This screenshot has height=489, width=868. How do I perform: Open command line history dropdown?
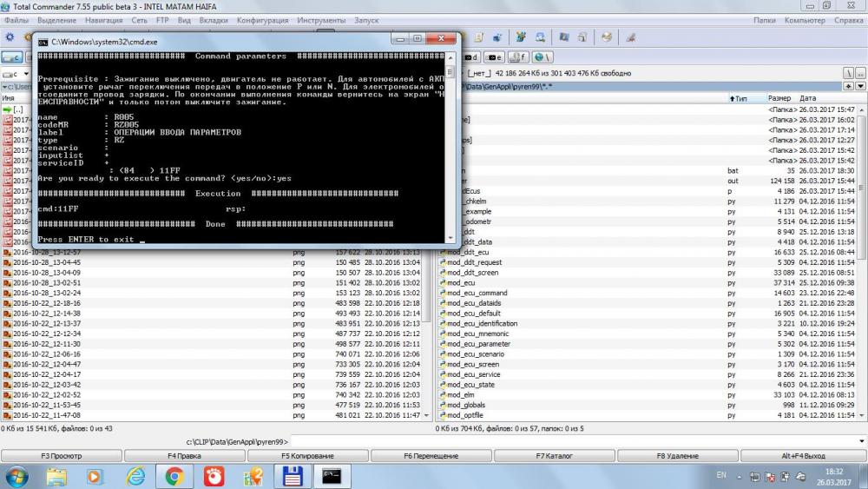[862, 441]
